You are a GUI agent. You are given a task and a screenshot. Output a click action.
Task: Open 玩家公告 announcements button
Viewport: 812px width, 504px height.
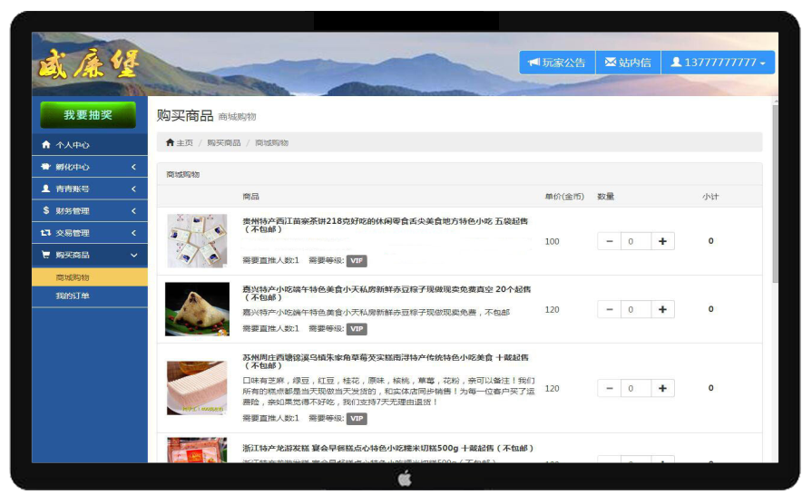pyautogui.click(x=557, y=63)
